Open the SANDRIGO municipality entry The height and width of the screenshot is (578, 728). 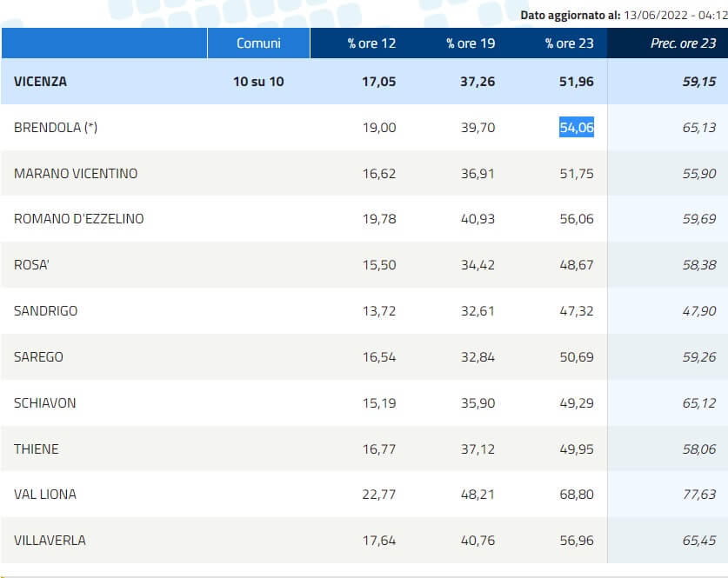pyautogui.click(x=45, y=310)
